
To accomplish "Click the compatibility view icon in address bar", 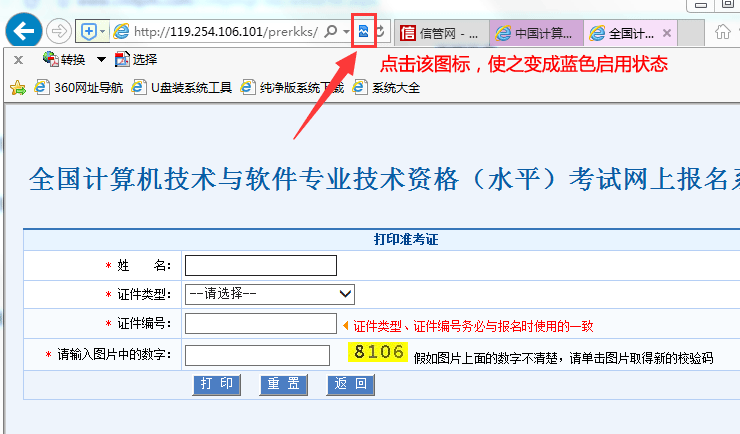I will [363, 32].
